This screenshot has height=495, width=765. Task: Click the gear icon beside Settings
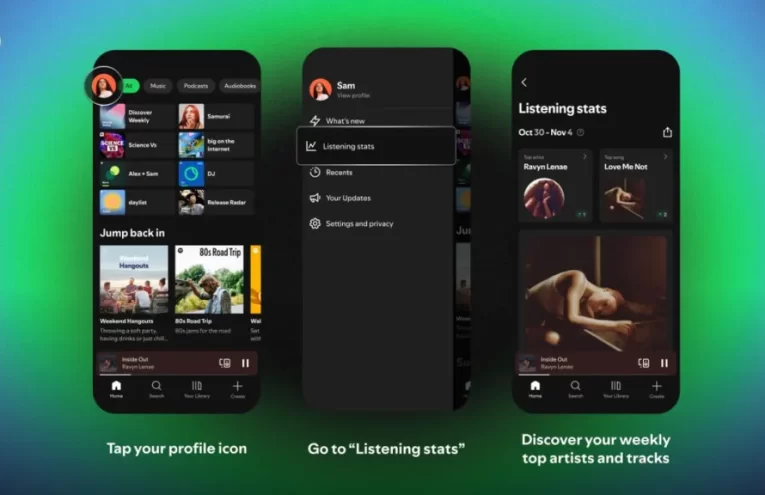click(315, 223)
